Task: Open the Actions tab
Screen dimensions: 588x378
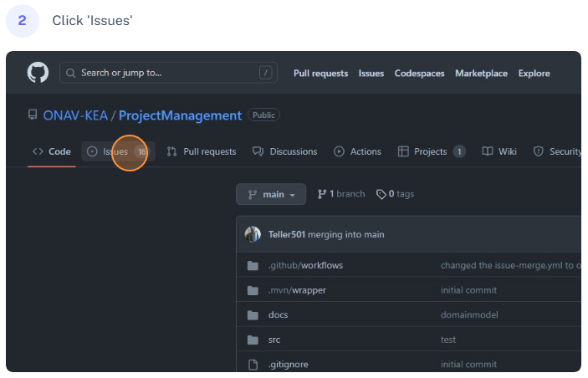Action: click(357, 151)
